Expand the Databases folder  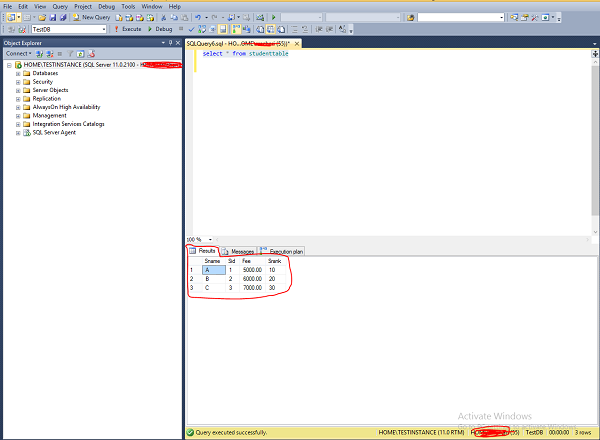click(x=18, y=73)
